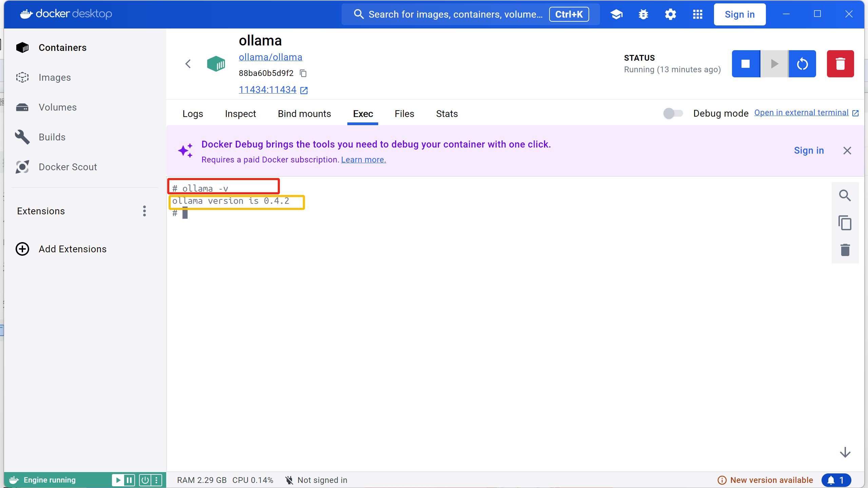868x488 pixels.
Task: Click Sign in on Docker Debug banner
Action: (809, 150)
